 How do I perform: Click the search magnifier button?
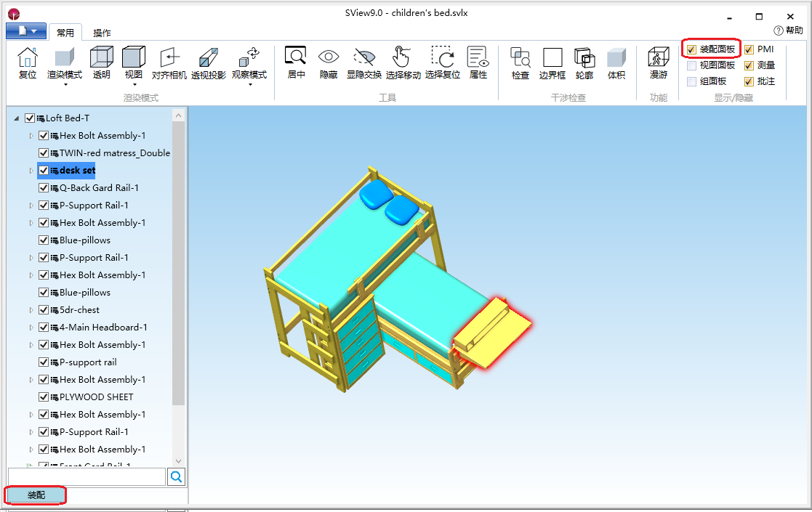point(176,477)
